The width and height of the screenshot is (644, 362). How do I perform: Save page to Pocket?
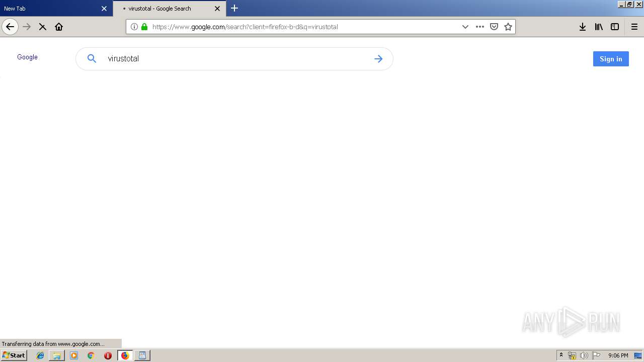[494, 27]
